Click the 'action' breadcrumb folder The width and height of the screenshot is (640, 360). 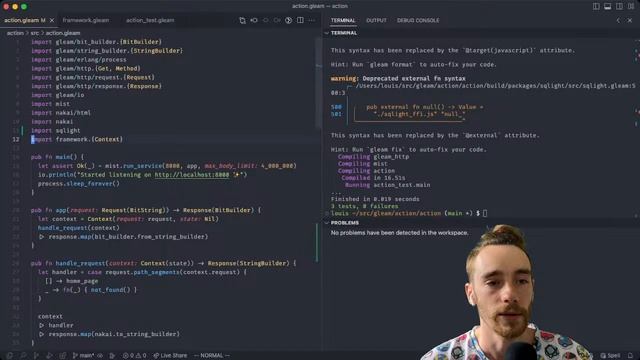(x=15, y=33)
